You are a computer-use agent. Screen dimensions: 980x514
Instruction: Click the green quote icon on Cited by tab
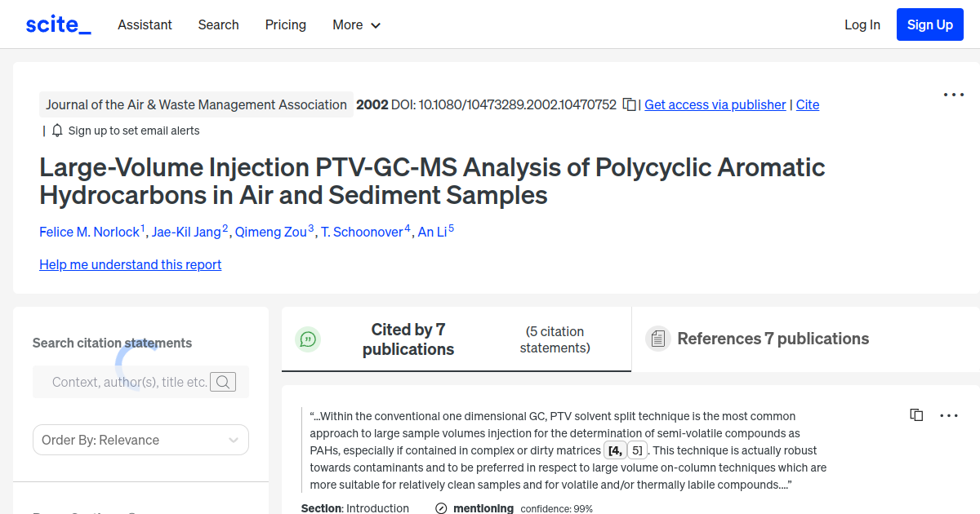click(x=308, y=339)
